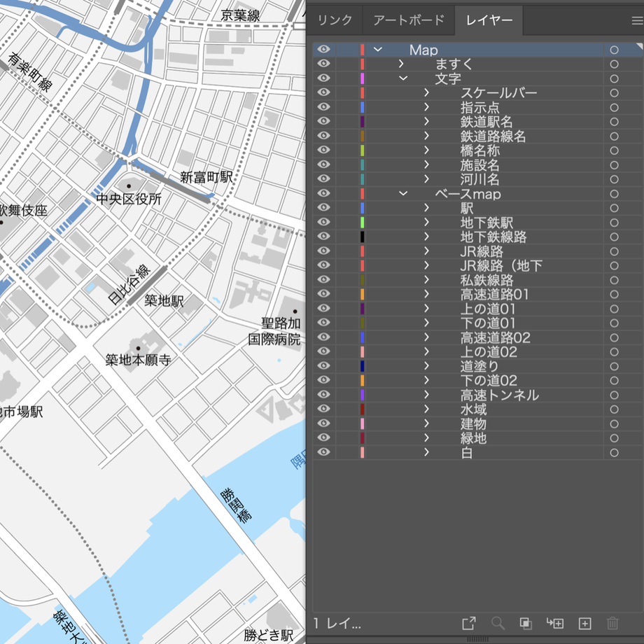Click the target circle of the 私鉄線路 layer
Screen dimensions: 644x644
614,280
